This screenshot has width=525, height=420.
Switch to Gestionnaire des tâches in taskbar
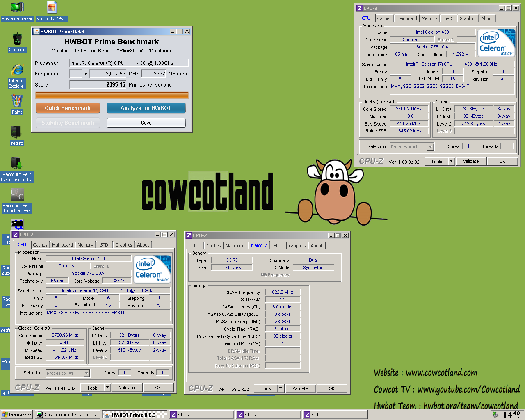[67, 415]
